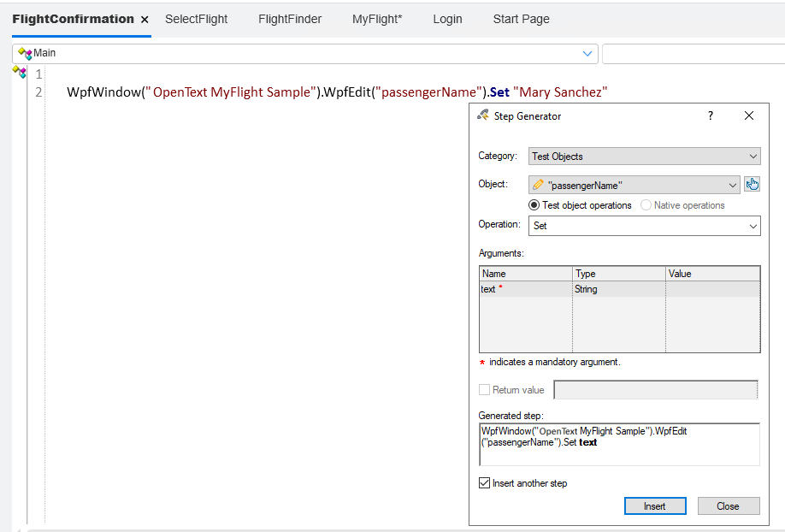
Task: Select the Native operations radio button
Action: 646,205
